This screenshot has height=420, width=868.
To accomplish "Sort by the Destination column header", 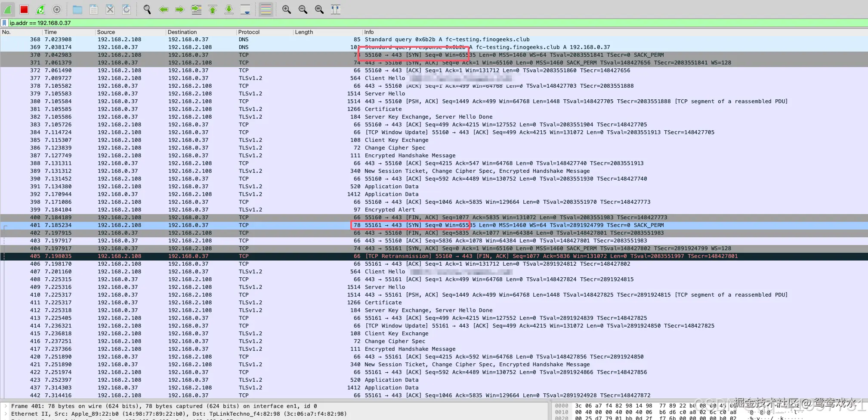I will 201,32.
